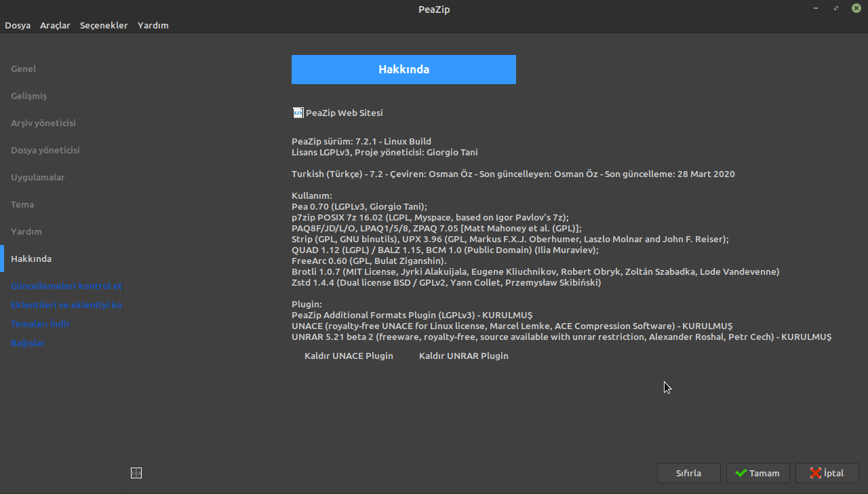Image resolution: width=868 pixels, height=494 pixels.
Task: Click Kaldır UNACE Plugin
Action: pyautogui.click(x=349, y=356)
